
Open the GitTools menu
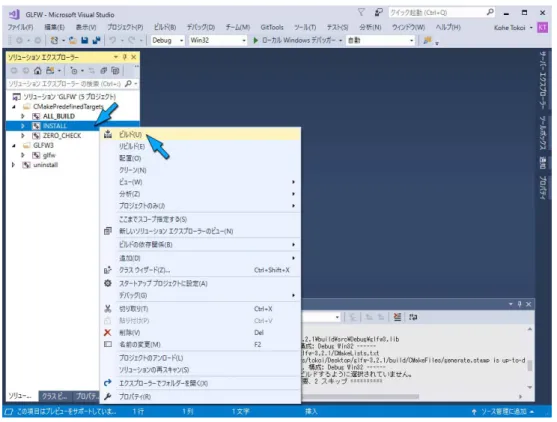[272, 27]
